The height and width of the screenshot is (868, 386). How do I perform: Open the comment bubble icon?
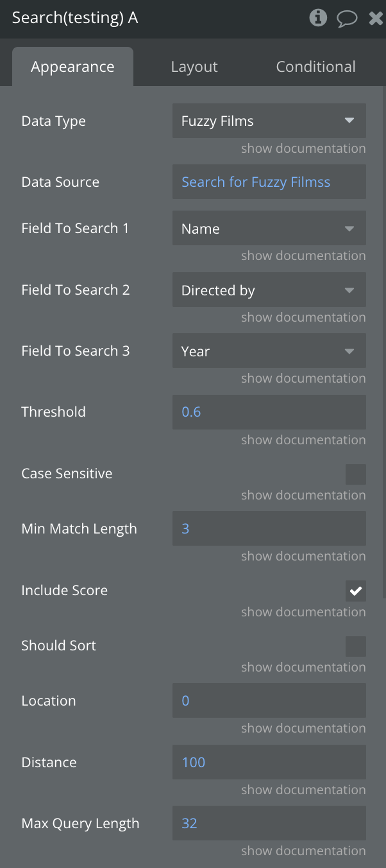pos(347,17)
